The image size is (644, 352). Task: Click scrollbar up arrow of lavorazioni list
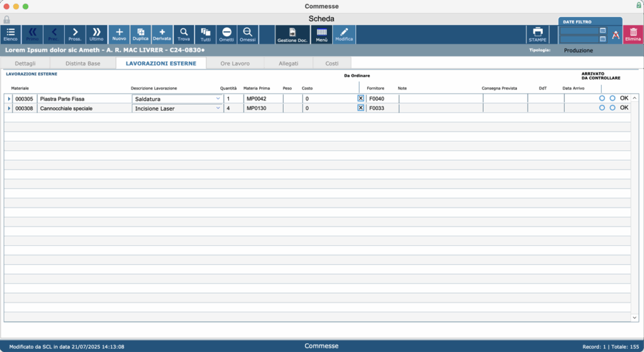(635, 98)
